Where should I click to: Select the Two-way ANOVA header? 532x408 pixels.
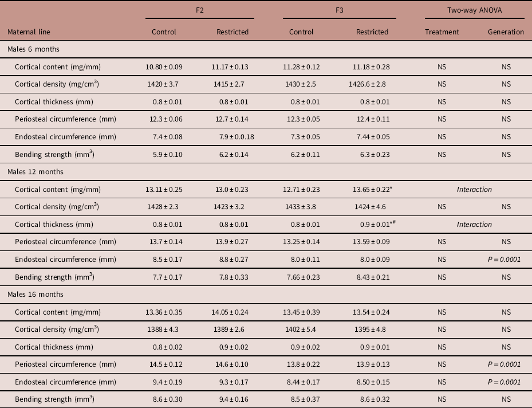(x=473, y=10)
